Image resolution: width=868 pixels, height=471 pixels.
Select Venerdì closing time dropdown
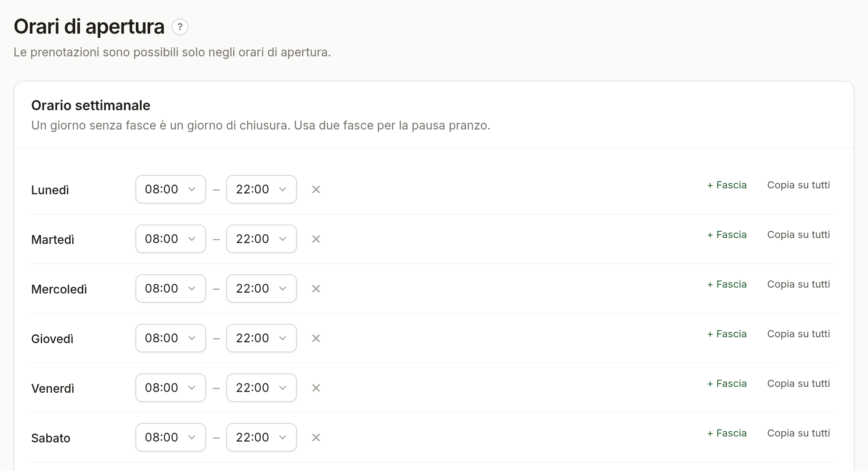click(x=262, y=388)
